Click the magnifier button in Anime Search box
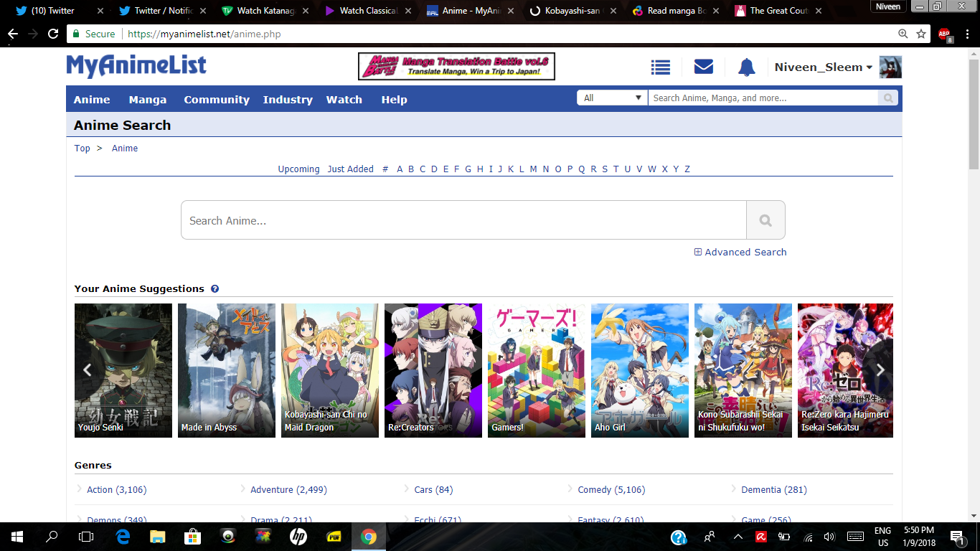 [765, 220]
